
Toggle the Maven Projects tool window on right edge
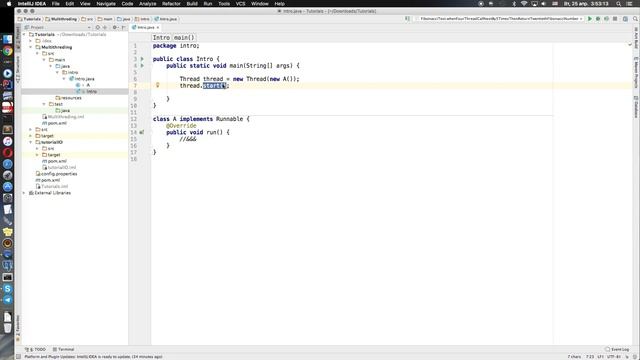point(636,73)
